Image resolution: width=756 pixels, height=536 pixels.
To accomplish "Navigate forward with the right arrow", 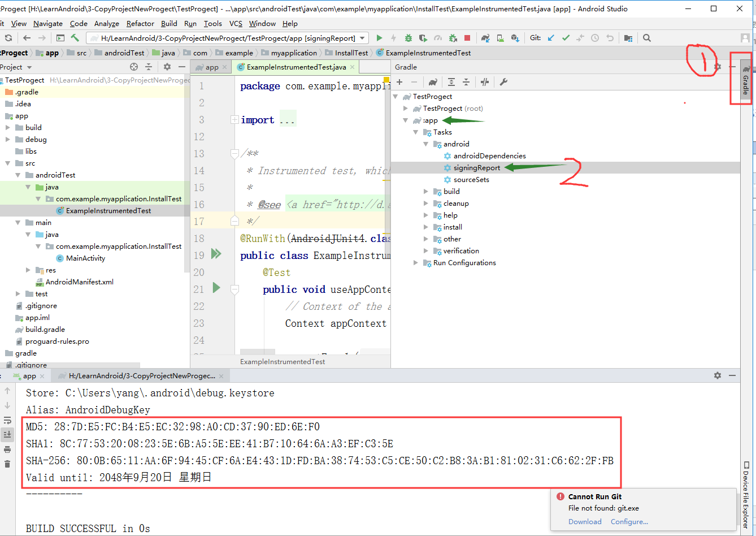I will point(42,38).
